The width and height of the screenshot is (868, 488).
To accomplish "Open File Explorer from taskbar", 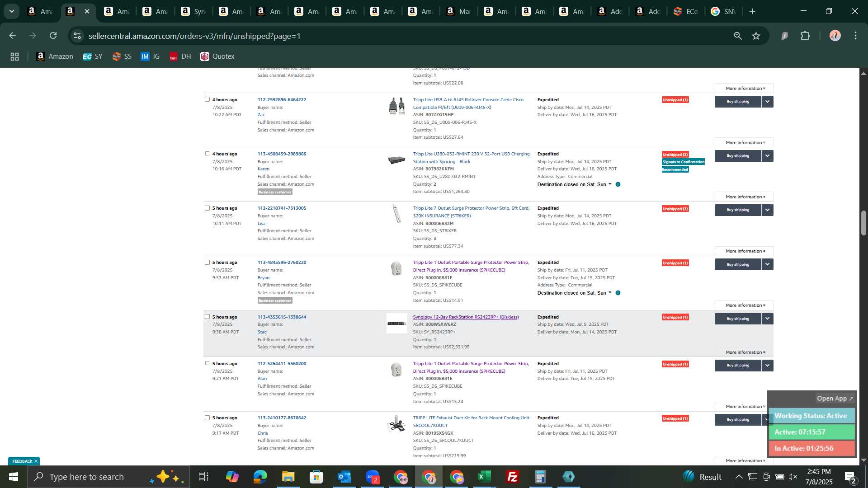I will tap(288, 477).
